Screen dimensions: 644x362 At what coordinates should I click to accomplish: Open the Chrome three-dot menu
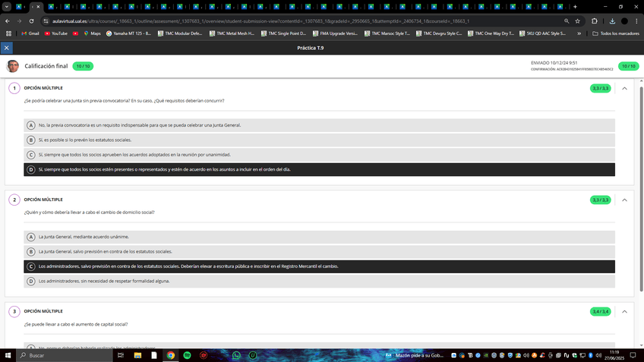[636, 21]
